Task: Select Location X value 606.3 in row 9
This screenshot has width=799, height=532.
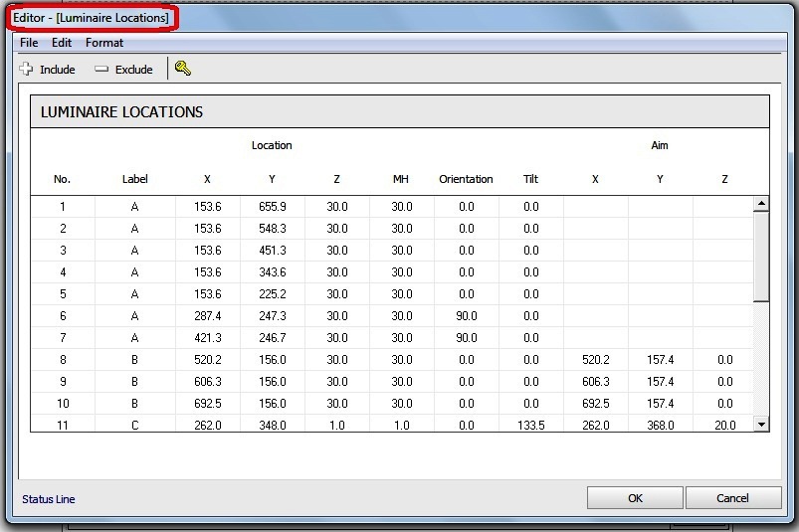Action: (x=207, y=382)
